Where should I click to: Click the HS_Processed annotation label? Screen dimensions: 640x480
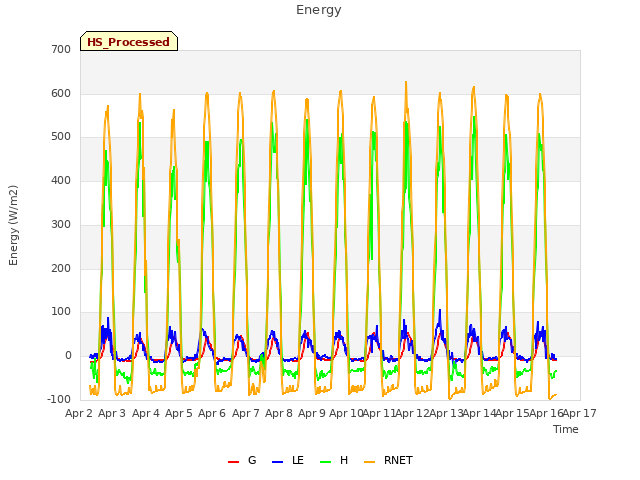click(x=129, y=42)
